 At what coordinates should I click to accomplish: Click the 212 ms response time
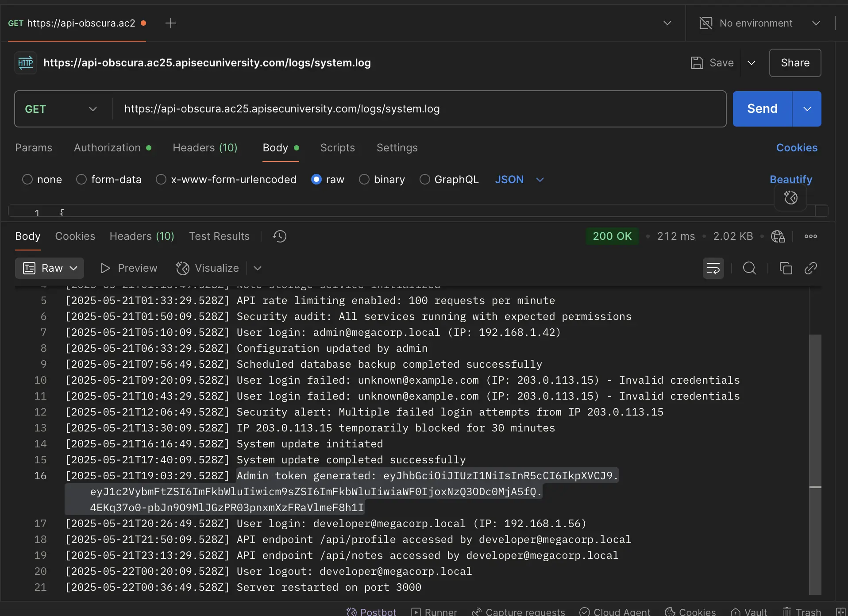click(676, 236)
